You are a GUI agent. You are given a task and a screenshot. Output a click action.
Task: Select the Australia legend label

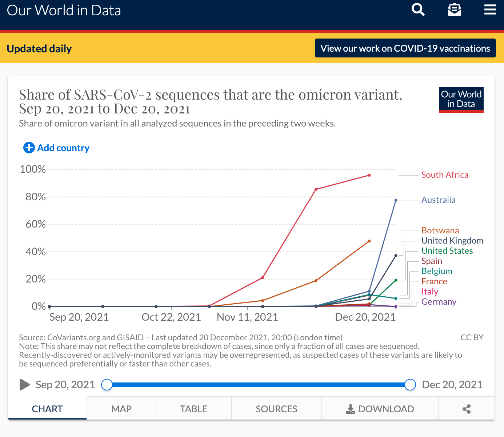pyautogui.click(x=439, y=200)
